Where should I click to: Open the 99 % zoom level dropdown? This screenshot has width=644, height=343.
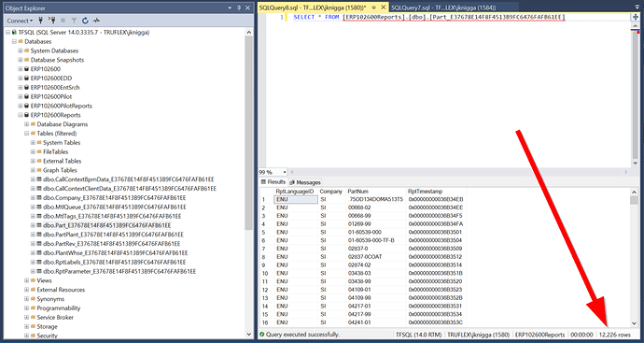coord(285,172)
